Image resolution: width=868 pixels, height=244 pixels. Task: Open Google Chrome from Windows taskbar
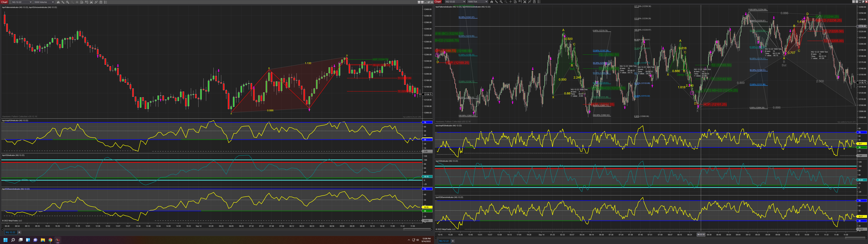click(x=50, y=240)
